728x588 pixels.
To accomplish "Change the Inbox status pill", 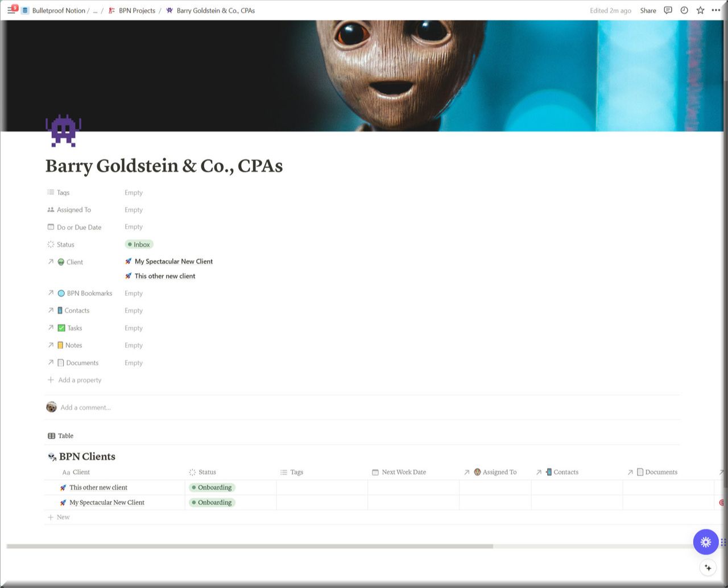I will tap(139, 244).
